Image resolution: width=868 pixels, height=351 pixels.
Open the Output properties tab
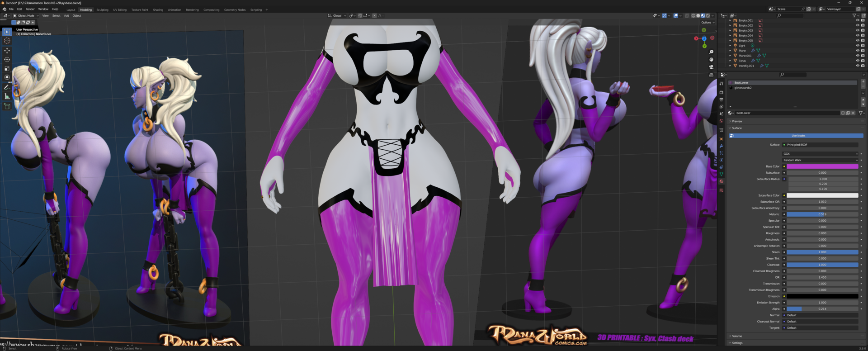tap(722, 100)
